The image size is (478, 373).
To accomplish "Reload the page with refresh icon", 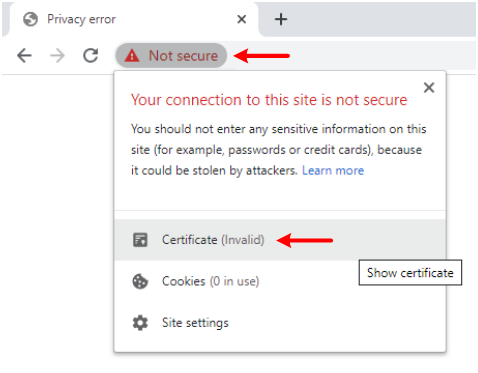I will pos(91,55).
